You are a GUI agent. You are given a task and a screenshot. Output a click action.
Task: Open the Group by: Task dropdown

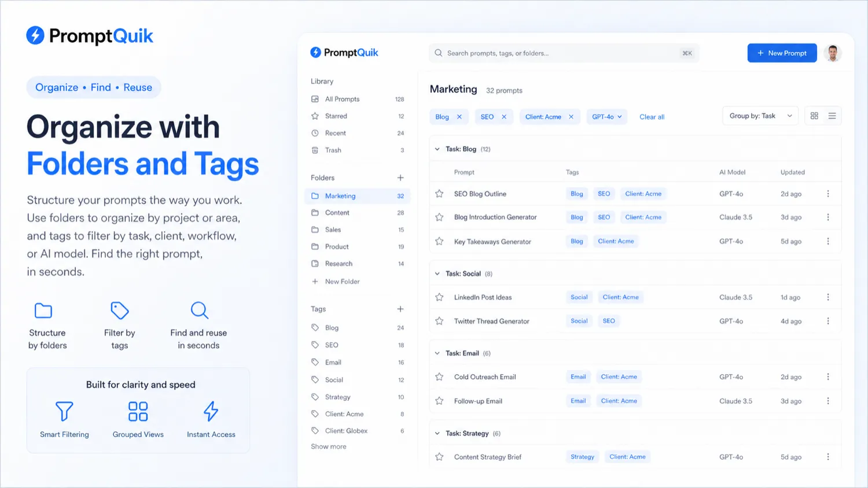coord(760,116)
